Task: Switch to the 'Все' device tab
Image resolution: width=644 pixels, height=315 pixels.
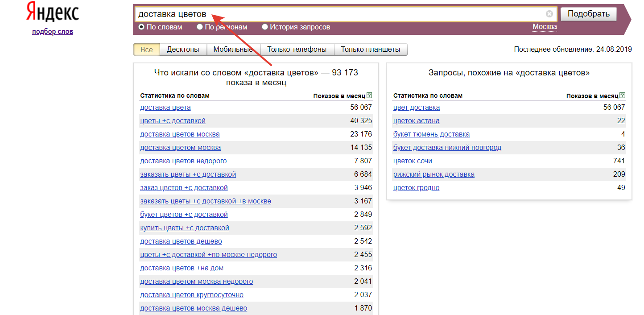Action: [x=146, y=50]
